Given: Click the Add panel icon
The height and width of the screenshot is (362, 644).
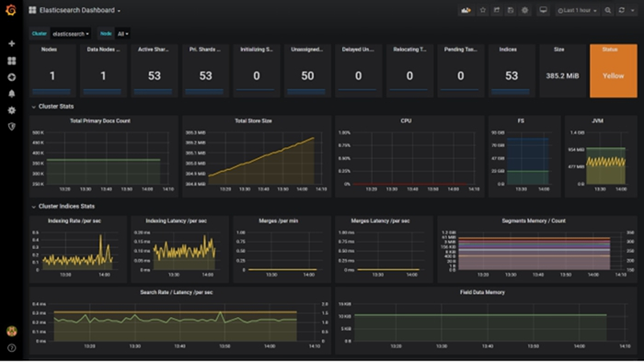Looking at the screenshot, I should tap(466, 10).
